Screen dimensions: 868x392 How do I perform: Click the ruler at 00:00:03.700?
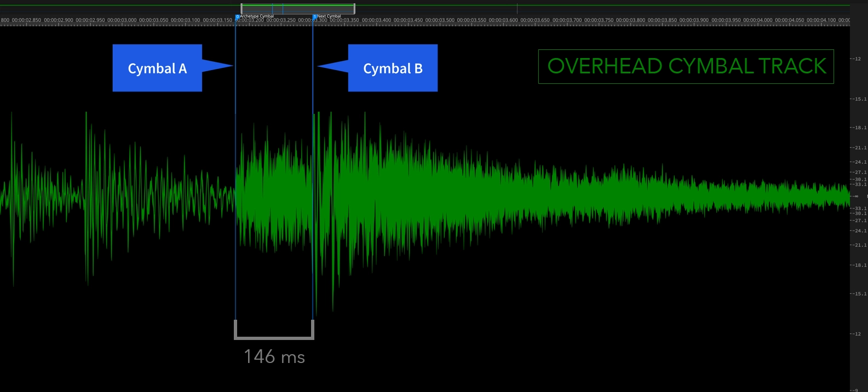pos(567,20)
